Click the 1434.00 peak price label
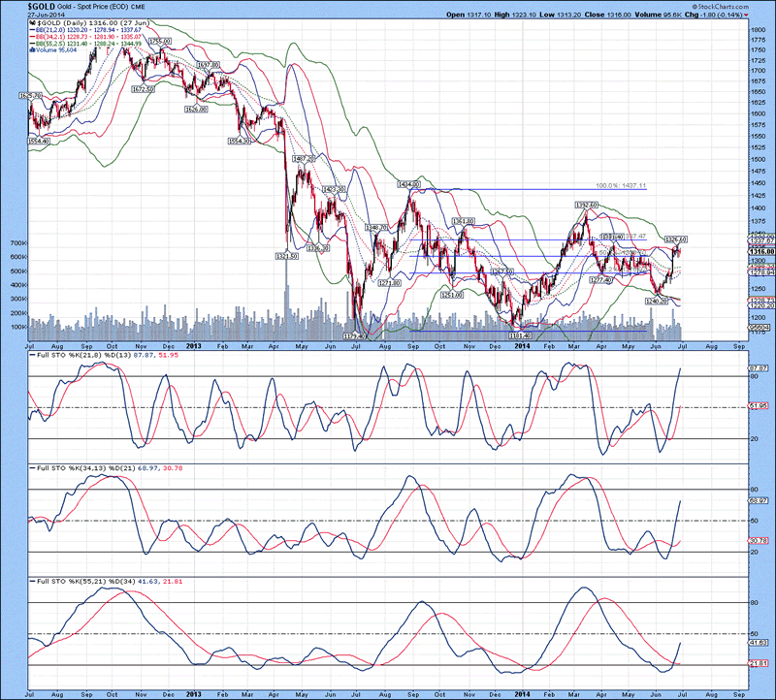This screenshot has width=776, height=700. 406,183
